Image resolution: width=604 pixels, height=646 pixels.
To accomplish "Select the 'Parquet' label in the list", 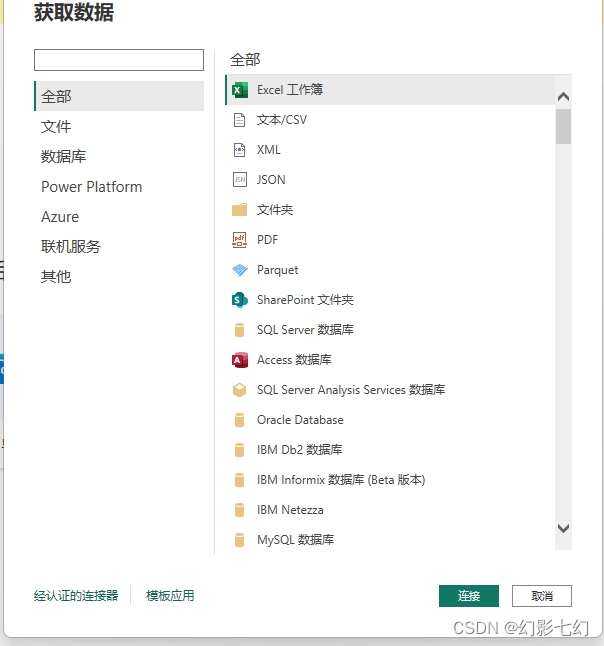I will pyautogui.click(x=277, y=270).
